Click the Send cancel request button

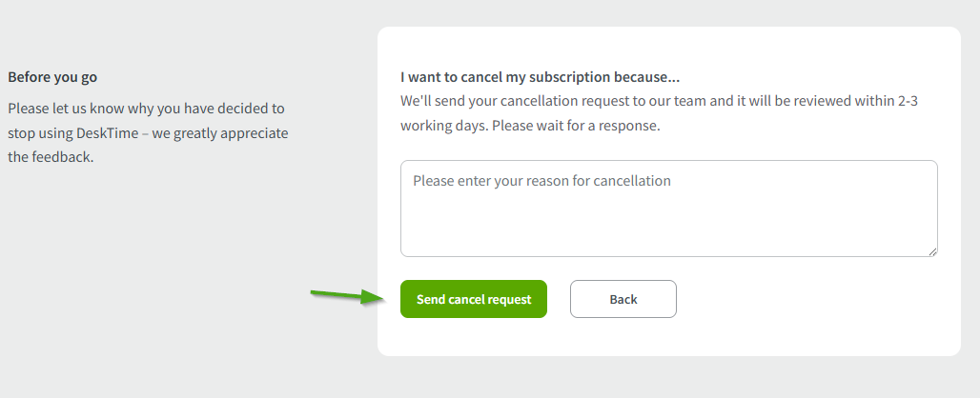pyautogui.click(x=474, y=299)
